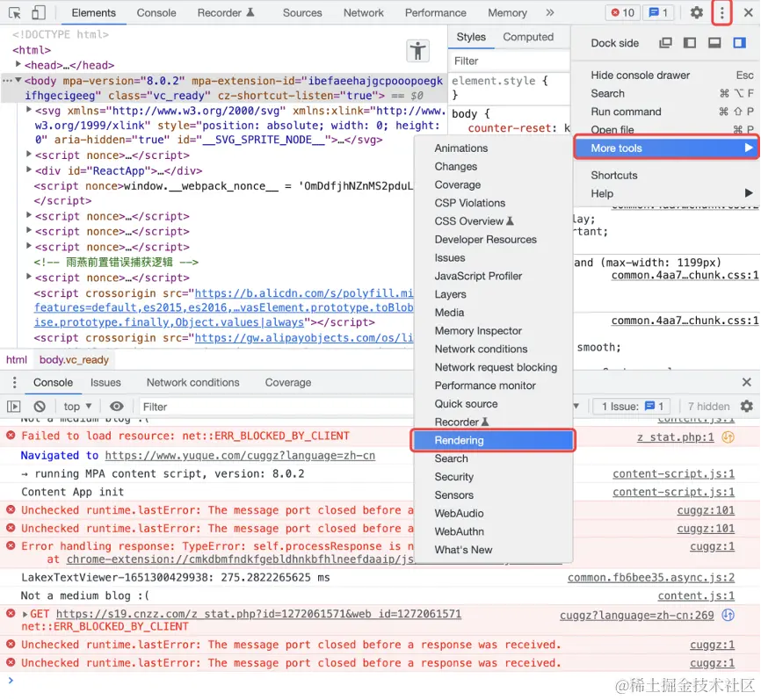
Task: Select dock to left icon
Action: coord(690,43)
